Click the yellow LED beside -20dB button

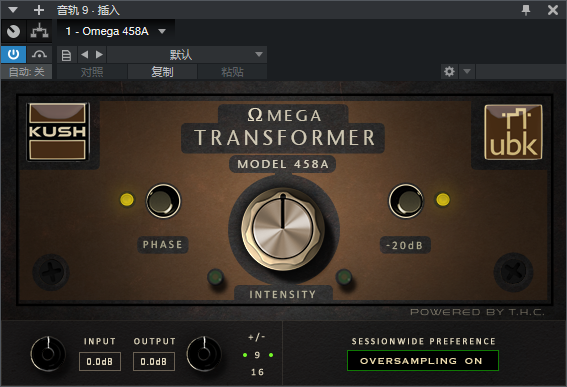pos(443,199)
